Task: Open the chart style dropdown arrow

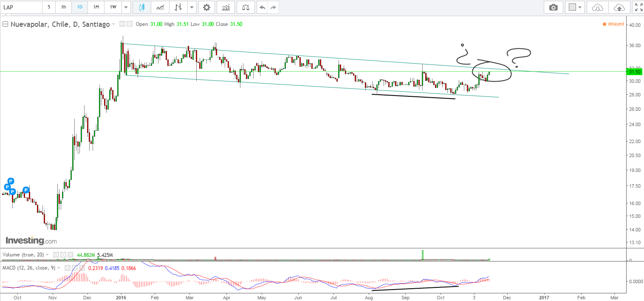Action: (x=192, y=7)
